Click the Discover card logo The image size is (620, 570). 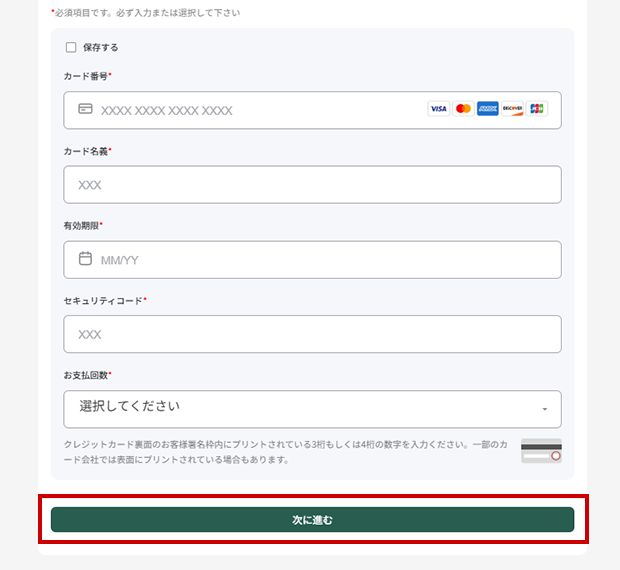pyautogui.click(x=513, y=109)
